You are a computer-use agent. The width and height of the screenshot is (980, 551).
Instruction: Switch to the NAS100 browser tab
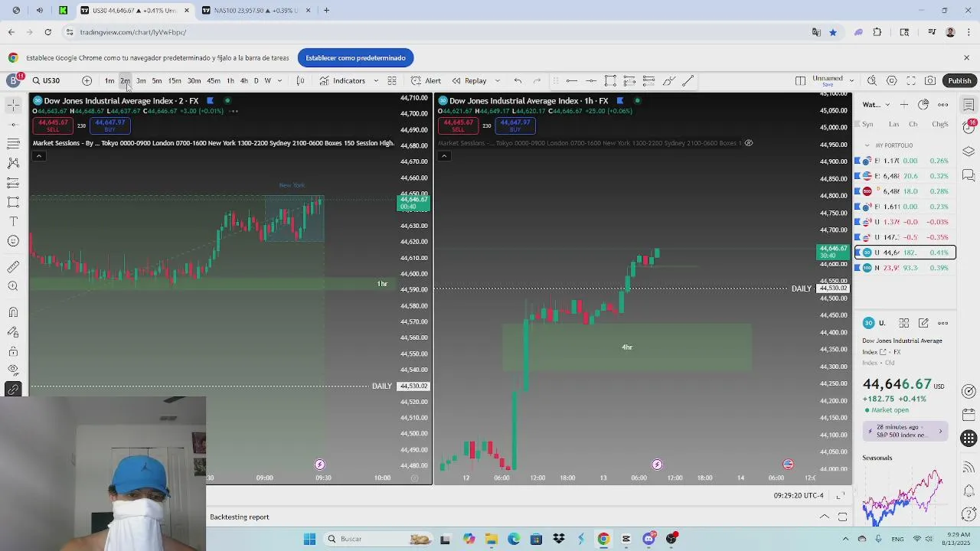254,11
